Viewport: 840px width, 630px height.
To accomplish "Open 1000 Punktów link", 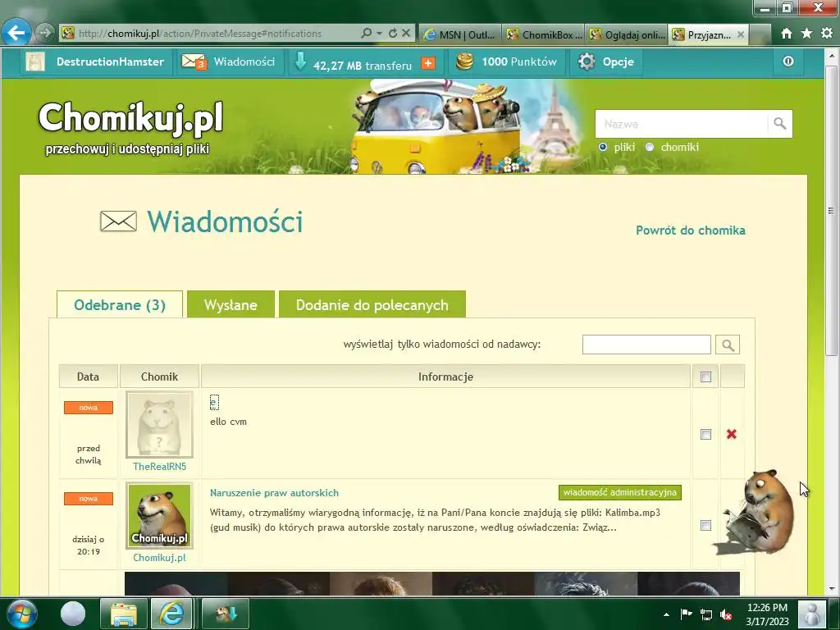I will (x=519, y=62).
